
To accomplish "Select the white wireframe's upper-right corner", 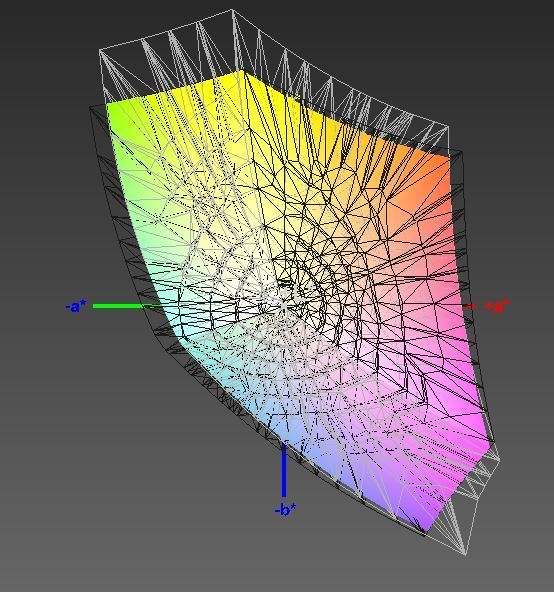I will [x=448, y=128].
